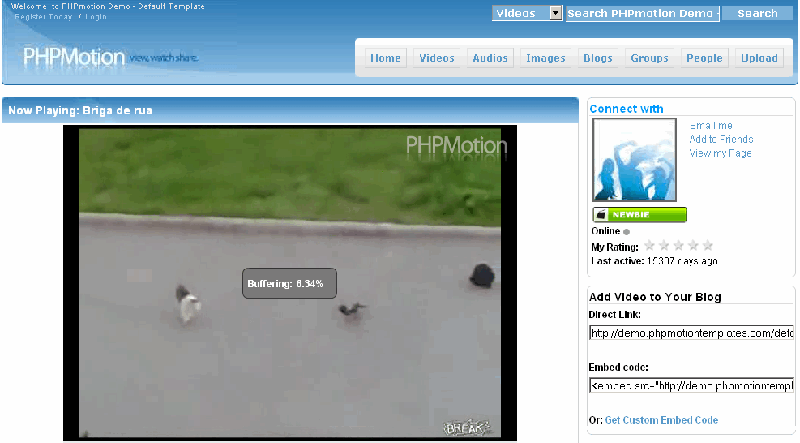This screenshot has width=800, height=443.
Task: Click the Get Custom Embed Code link
Action: 661,421
